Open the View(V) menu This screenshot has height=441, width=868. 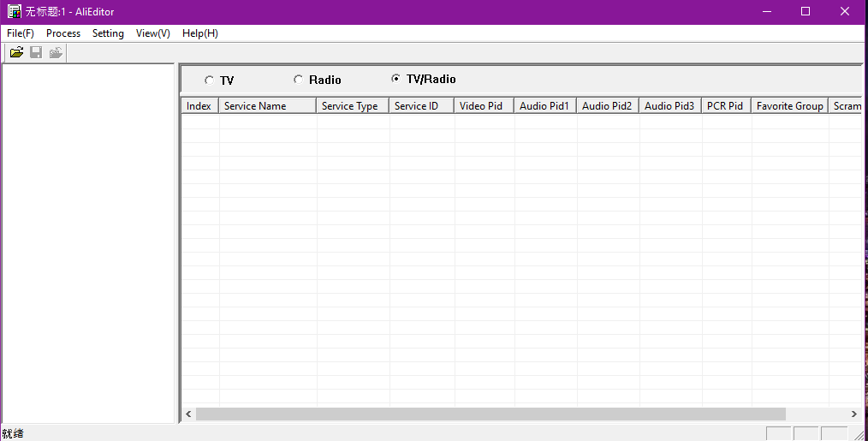[152, 33]
